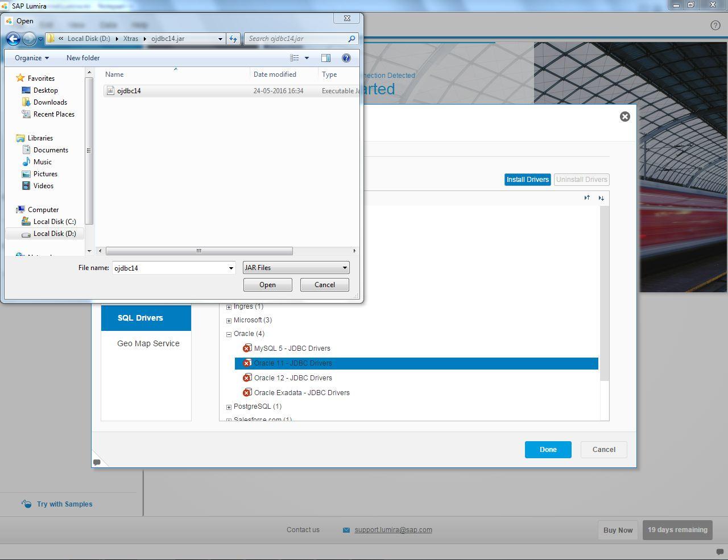Cancel the preferences dialog
This screenshot has width=728, height=560.
[604, 449]
